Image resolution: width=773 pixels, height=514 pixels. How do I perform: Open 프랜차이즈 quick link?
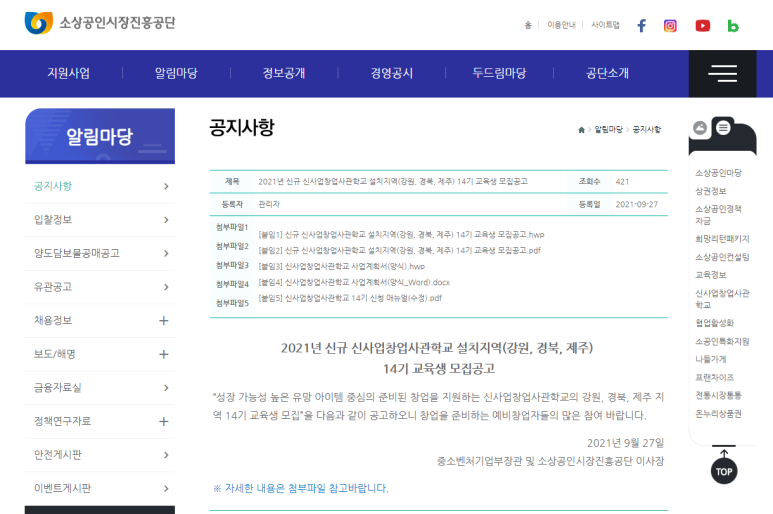[714, 377]
